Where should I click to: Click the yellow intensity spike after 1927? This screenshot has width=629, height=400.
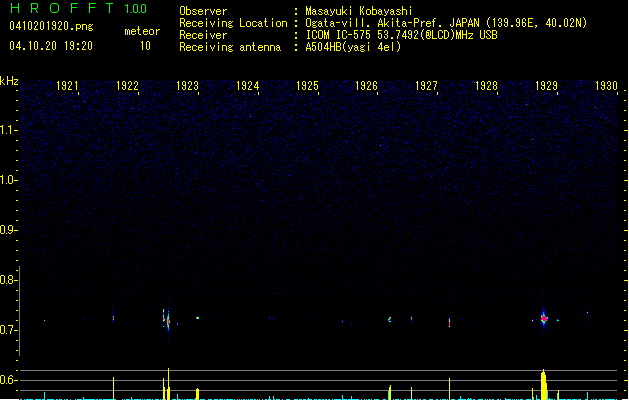click(x=449, y=388)
